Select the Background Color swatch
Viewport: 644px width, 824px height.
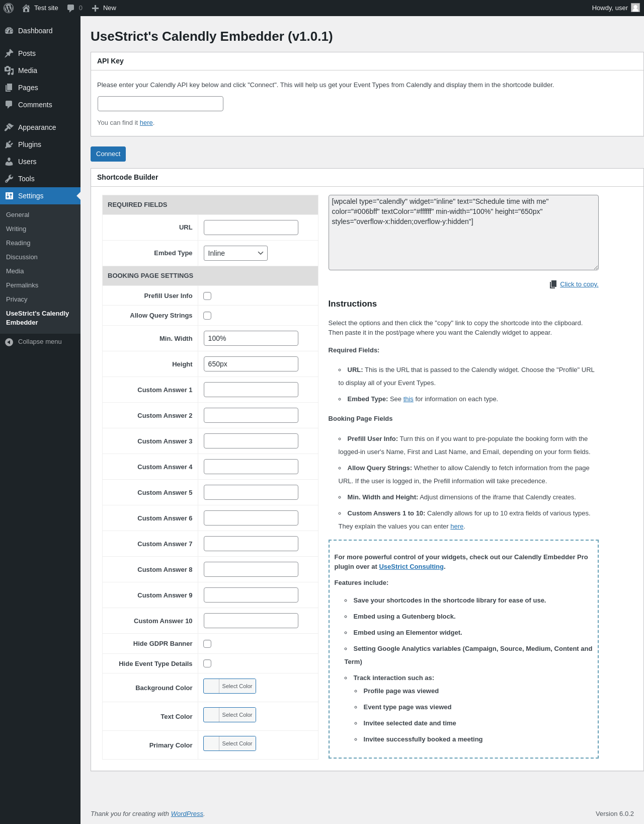point(212,686)
